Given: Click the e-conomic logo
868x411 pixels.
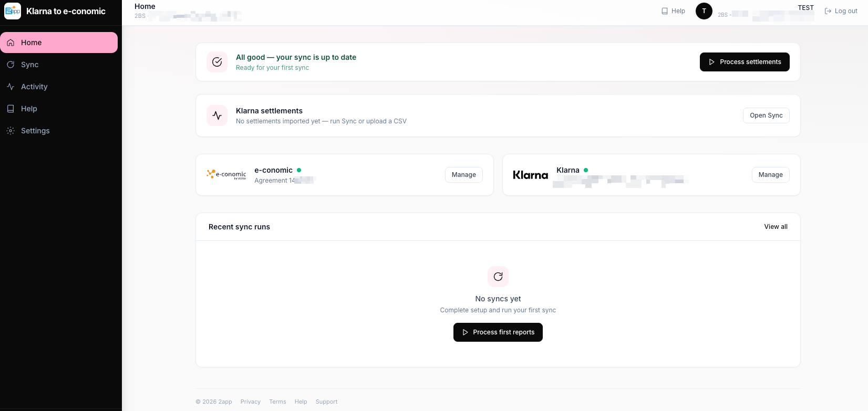Looking at the screenshot, I should pos(226,175).
